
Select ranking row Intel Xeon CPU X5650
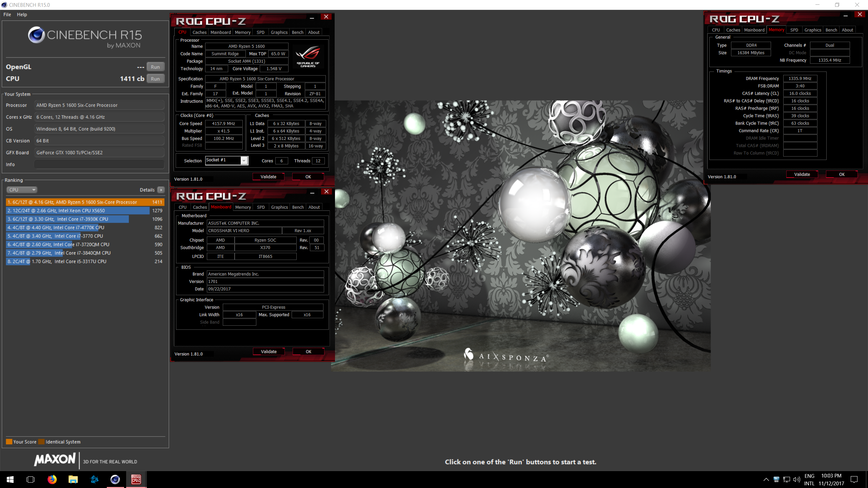point(85,210)
